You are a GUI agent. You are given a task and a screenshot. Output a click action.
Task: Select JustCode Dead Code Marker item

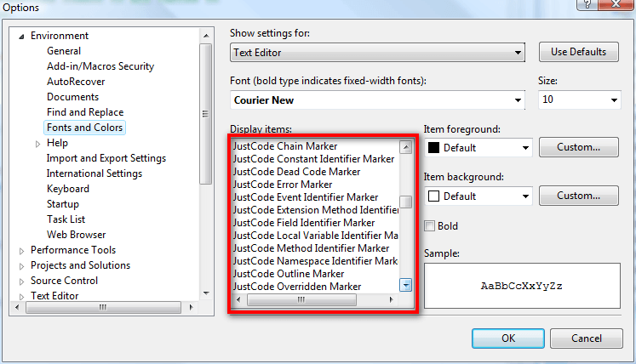pyautogui.click(x=296, y=172)
